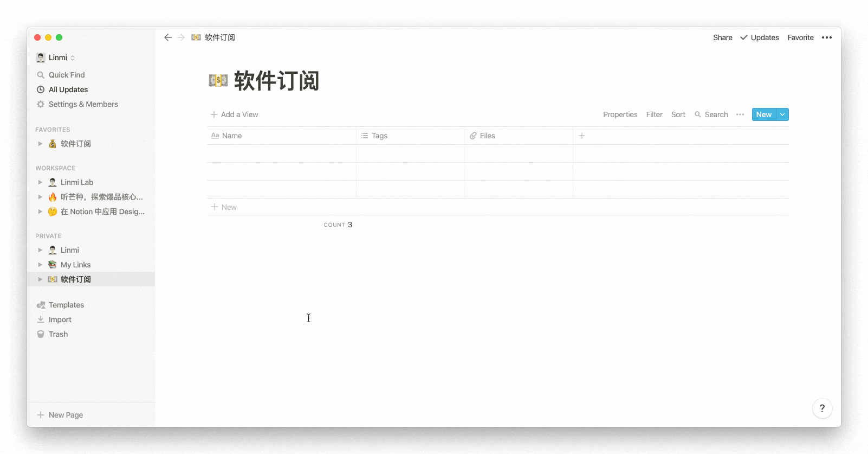868x454 pixels.
Task: Select Linmi Lab page in sidebar
Action: coord(91,182)
